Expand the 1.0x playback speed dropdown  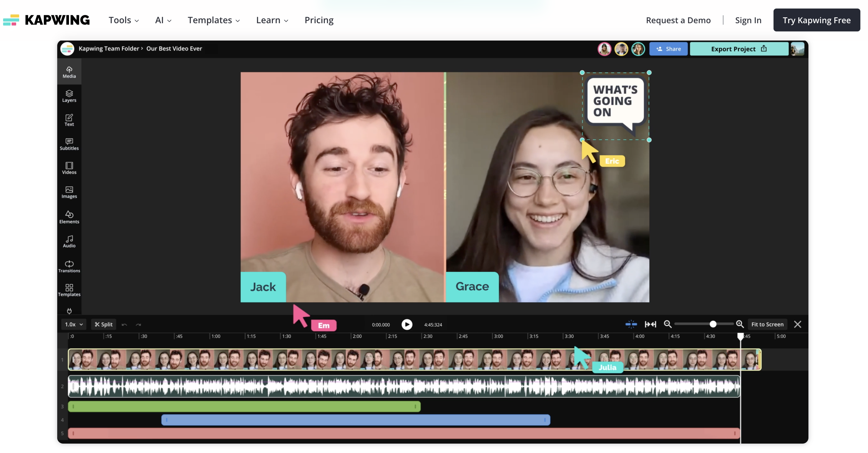[x=73, y=324]
